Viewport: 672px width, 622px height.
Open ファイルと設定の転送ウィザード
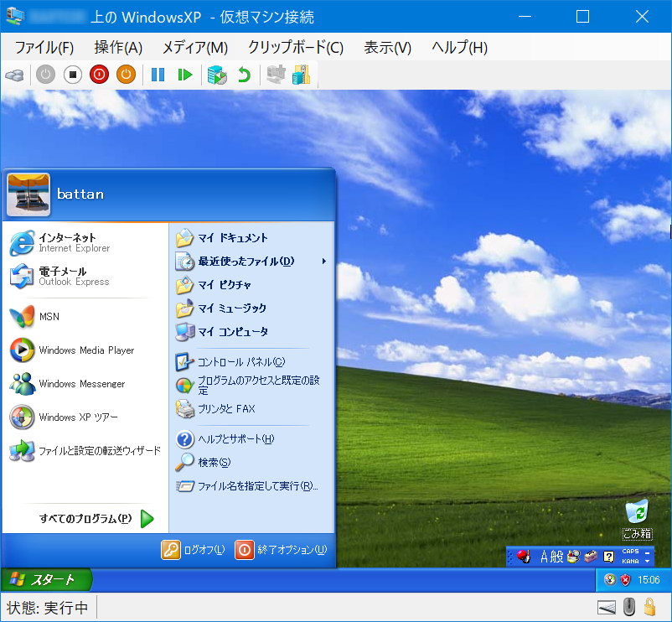85,450
